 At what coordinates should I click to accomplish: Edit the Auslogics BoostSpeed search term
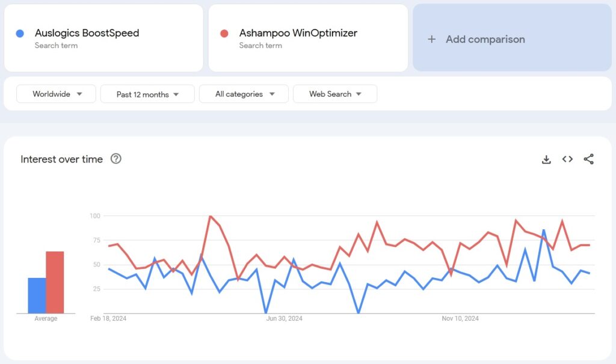point(87,33)
